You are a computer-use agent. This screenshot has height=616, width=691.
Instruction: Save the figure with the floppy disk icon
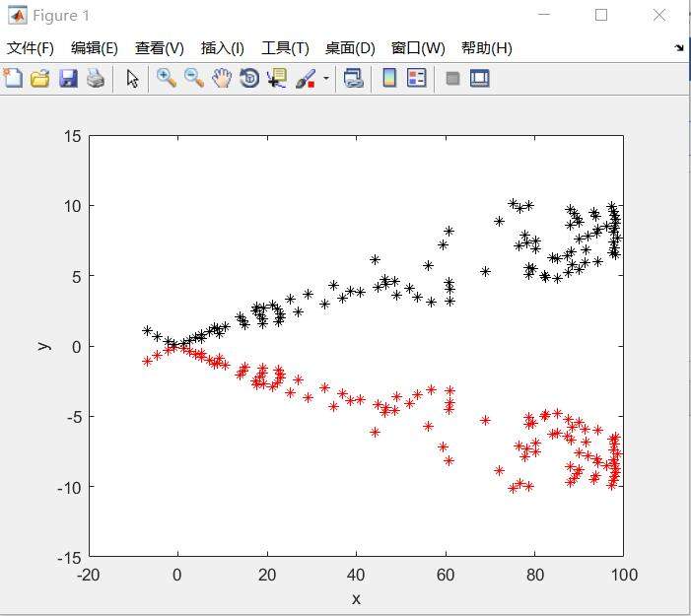pos(68,79)
